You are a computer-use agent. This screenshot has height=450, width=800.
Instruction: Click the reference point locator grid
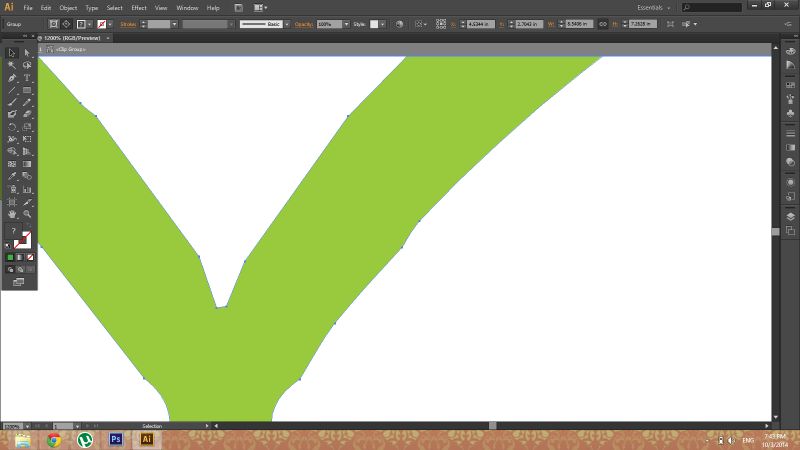point(441,24)
